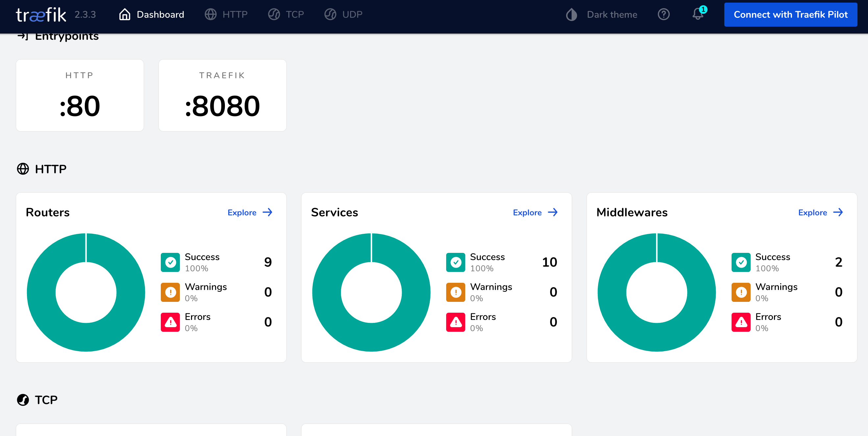The width and height of the screenshot is (868, 436).
Task: Click the Routers Success checkmark icon
Action: tap(170, 262)
